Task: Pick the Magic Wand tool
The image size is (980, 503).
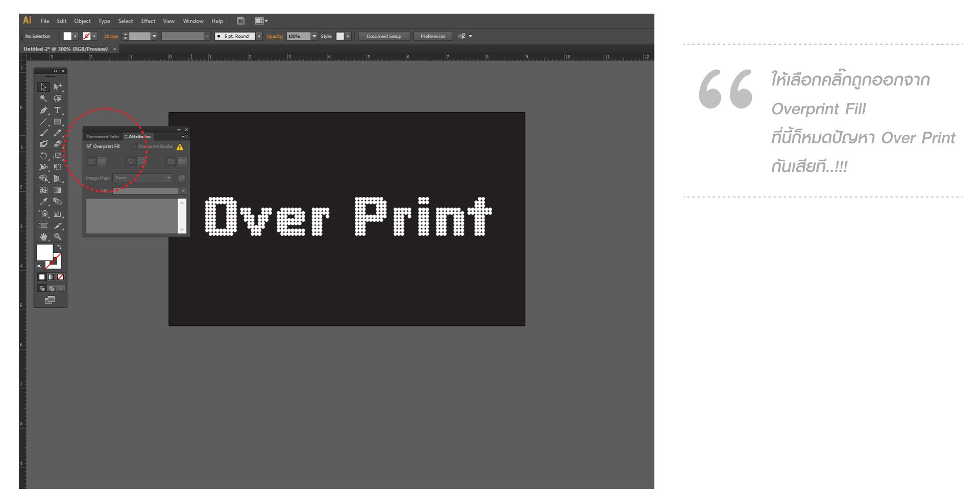Action: pyautogui.click(x=43, y=98)
